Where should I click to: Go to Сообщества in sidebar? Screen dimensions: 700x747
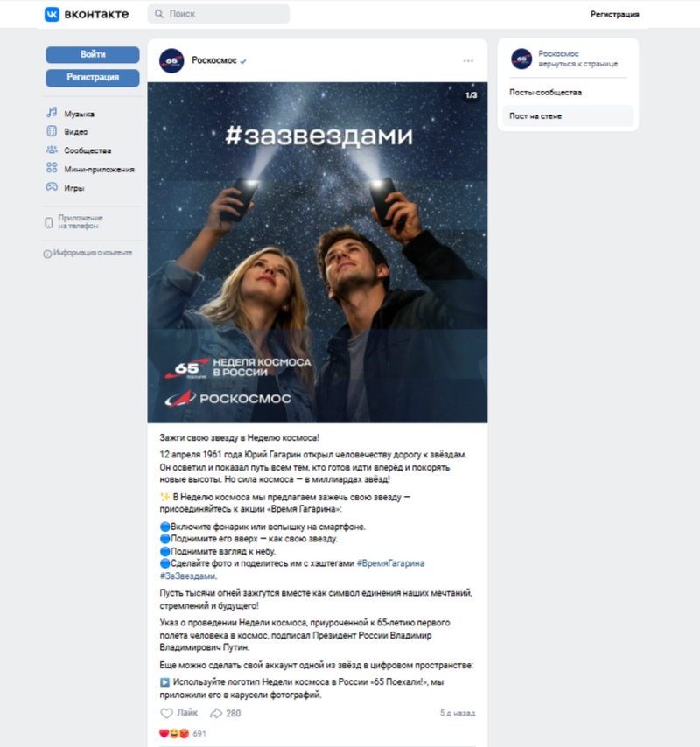click(x=87, y=150)
